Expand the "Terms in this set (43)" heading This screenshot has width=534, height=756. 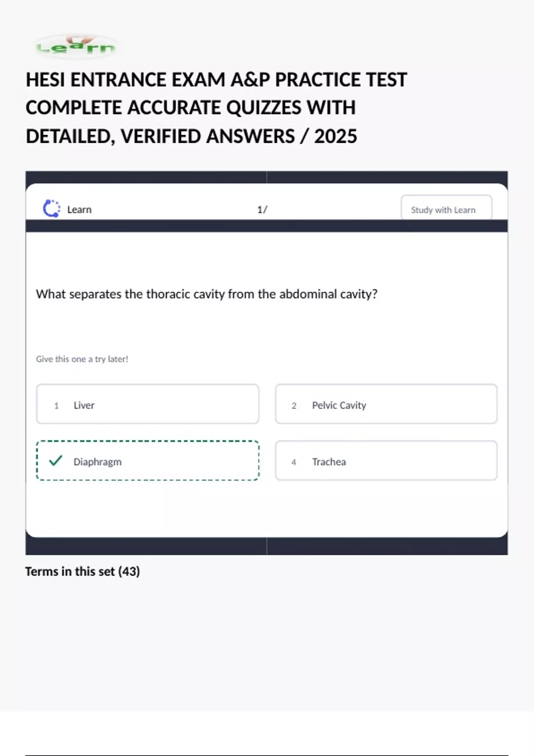click(x=82, y=571)
